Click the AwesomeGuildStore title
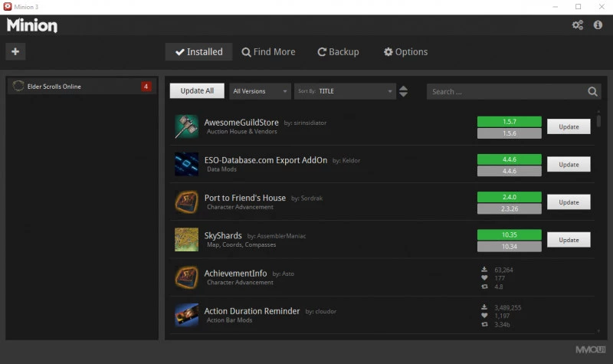613x364 pixels. click(x=241, y=123)
